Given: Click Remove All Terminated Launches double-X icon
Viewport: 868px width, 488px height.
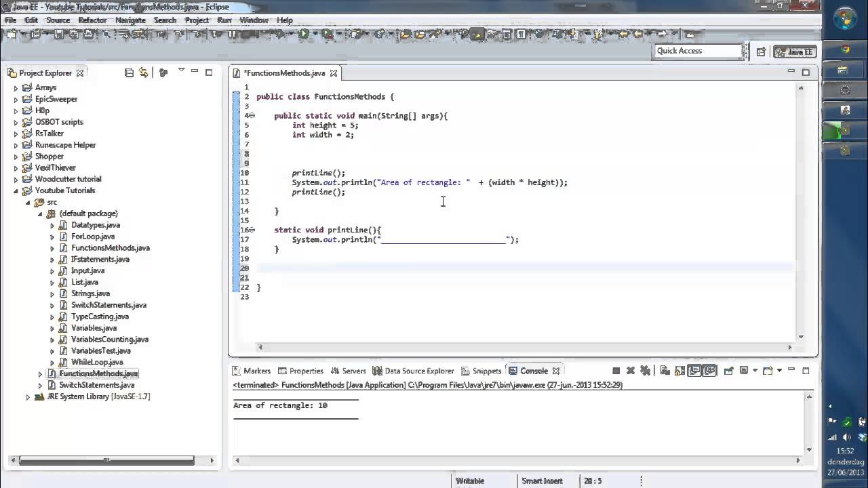Looking at the screenshot, I should click(x=646, y=371).
